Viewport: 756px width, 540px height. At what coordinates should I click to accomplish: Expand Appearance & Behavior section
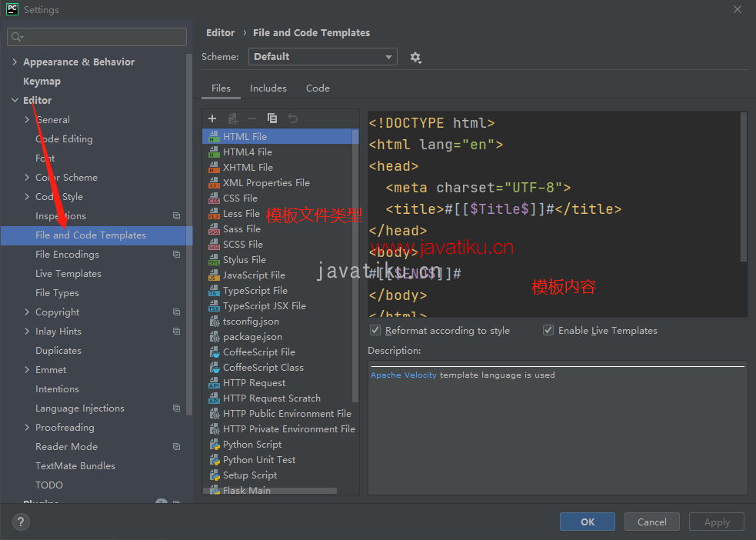click(15, 62)
